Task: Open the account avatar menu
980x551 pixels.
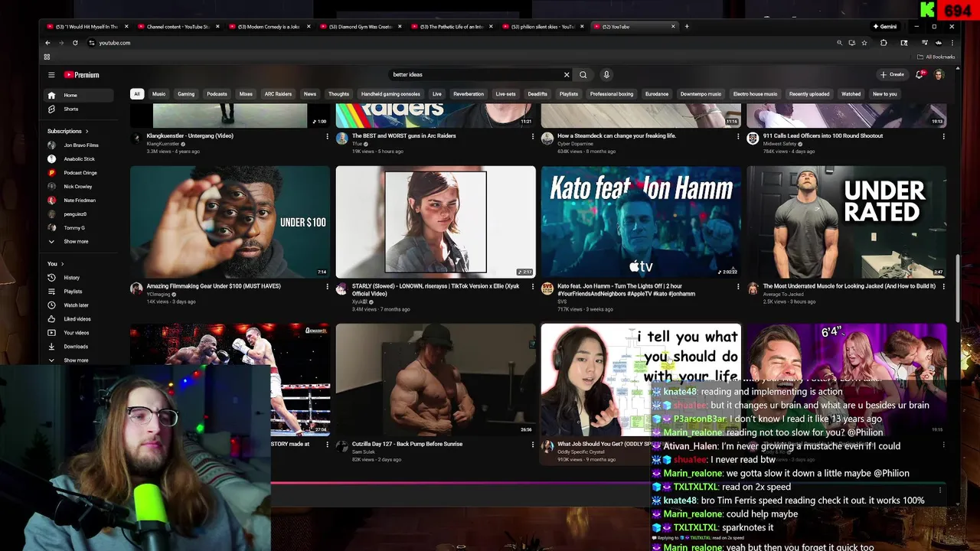Action: (x=939, y=74)
